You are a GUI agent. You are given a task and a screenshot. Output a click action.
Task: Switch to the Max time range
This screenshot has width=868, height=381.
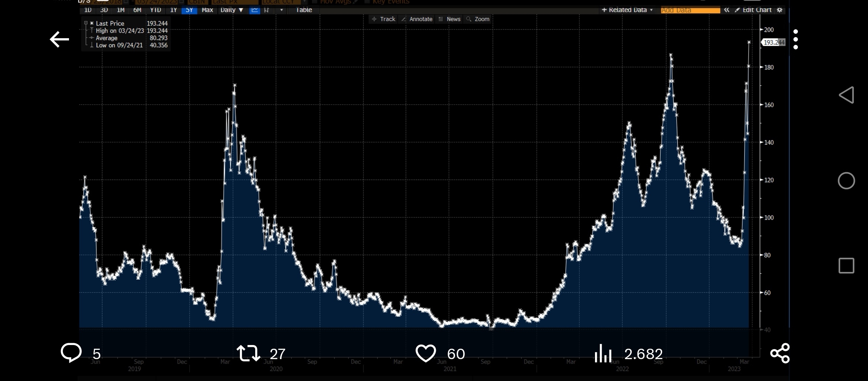(207, 10)
